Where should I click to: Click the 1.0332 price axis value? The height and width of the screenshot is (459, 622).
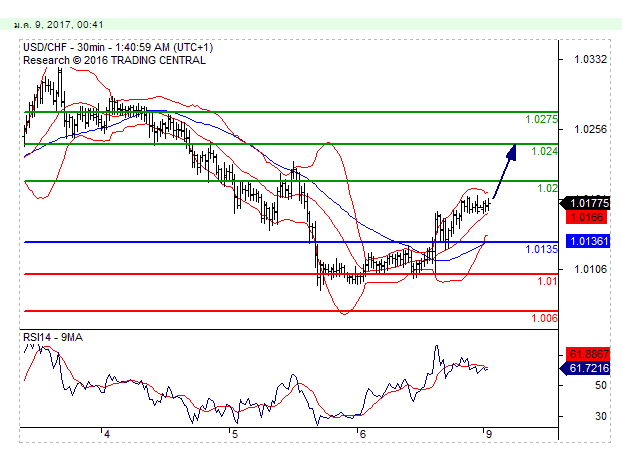[590, 60]
